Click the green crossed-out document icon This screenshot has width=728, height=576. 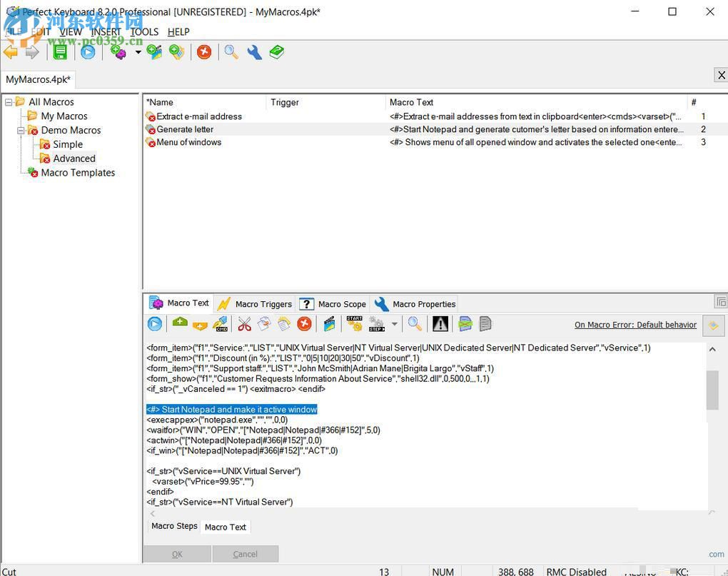(465, 323)
